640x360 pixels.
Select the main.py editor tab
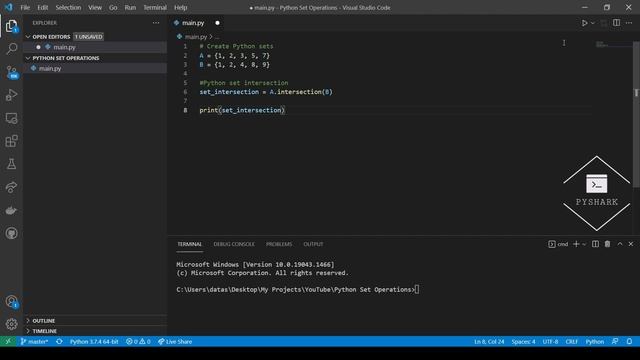[x=193, y=23]
